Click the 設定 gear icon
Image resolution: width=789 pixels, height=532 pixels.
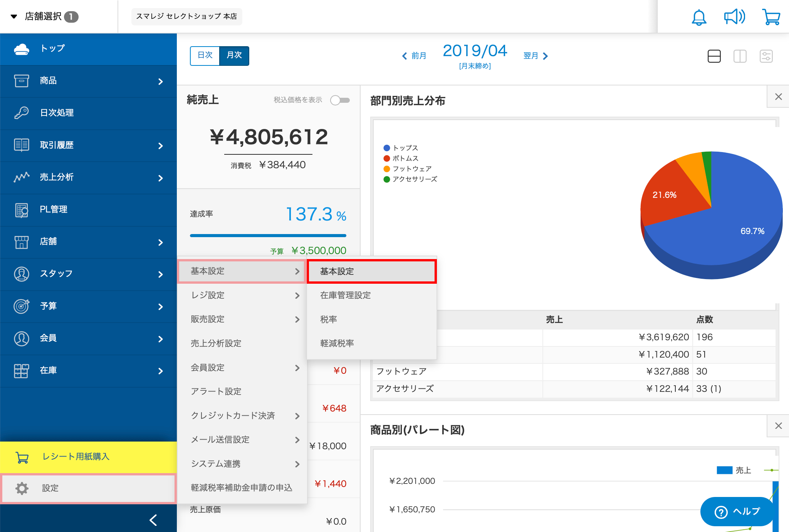(x=22, y=488)
